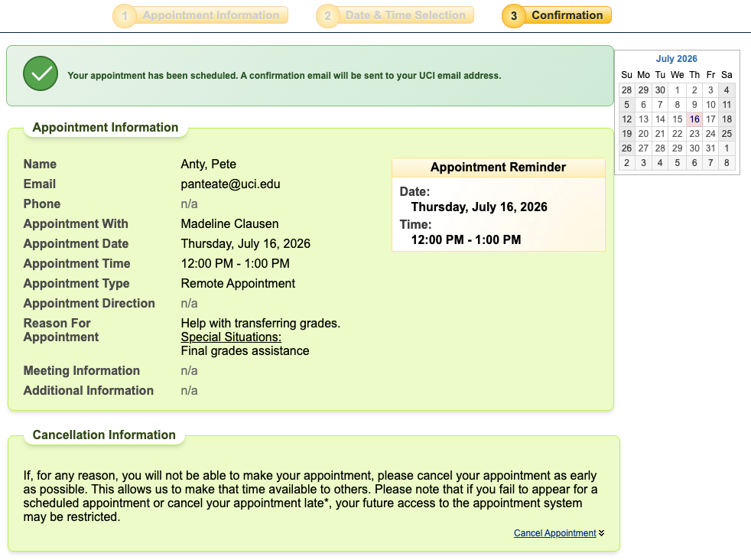
Task: Click the Th weekday header in calendar
Action: 694,75
